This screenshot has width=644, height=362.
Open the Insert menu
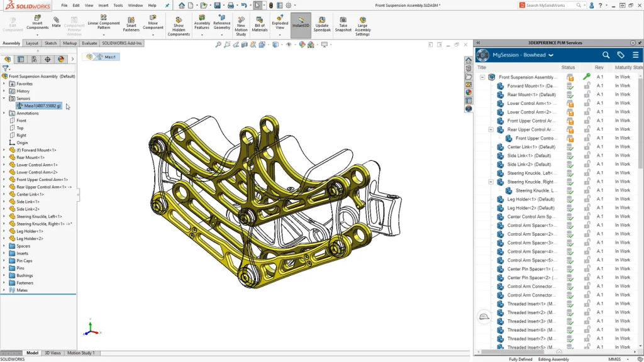(102, 5)
